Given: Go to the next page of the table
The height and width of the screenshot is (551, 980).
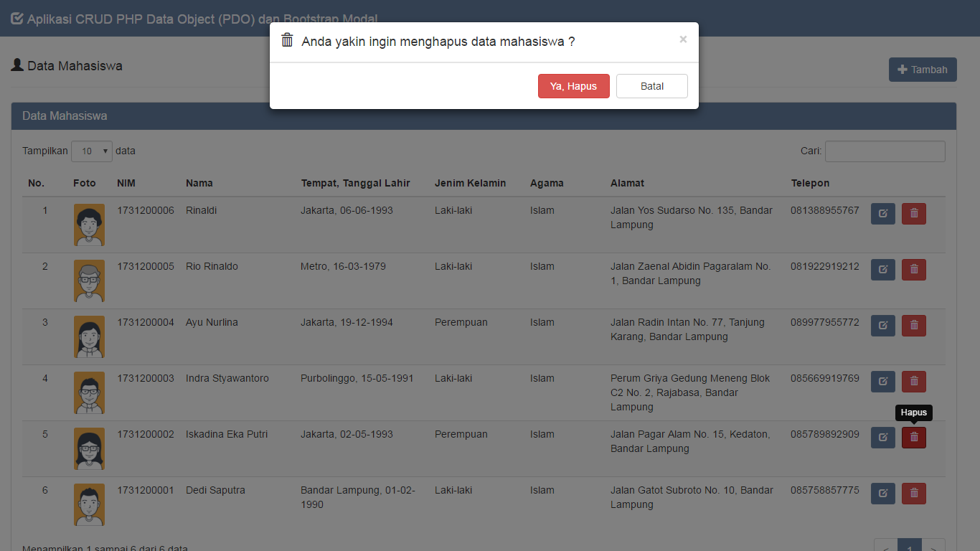Looking at the screenshot, I should tap(933, 548).
